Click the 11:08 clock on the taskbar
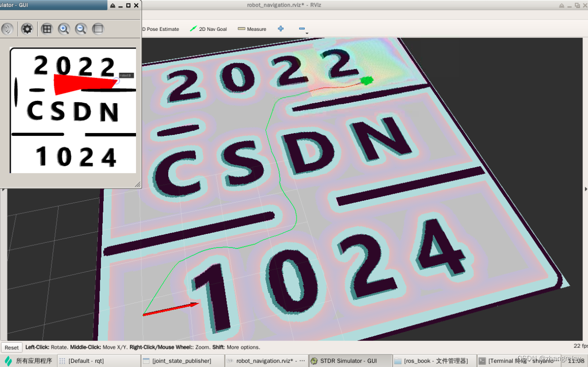The width and height of the screenshot is (588, 367). [x=576, y=360]
